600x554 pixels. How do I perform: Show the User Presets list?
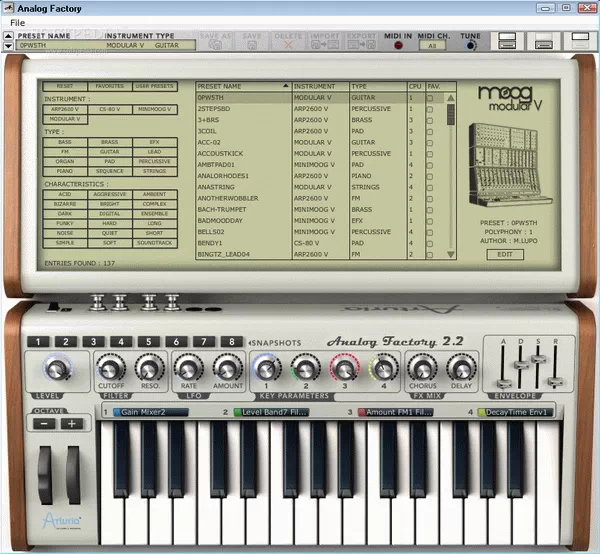pos(155,86)
